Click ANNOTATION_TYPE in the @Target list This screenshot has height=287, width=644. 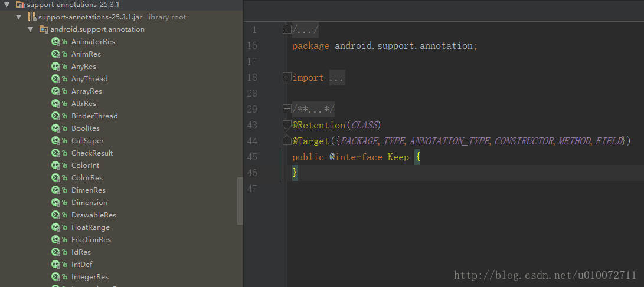click(449, 141)
